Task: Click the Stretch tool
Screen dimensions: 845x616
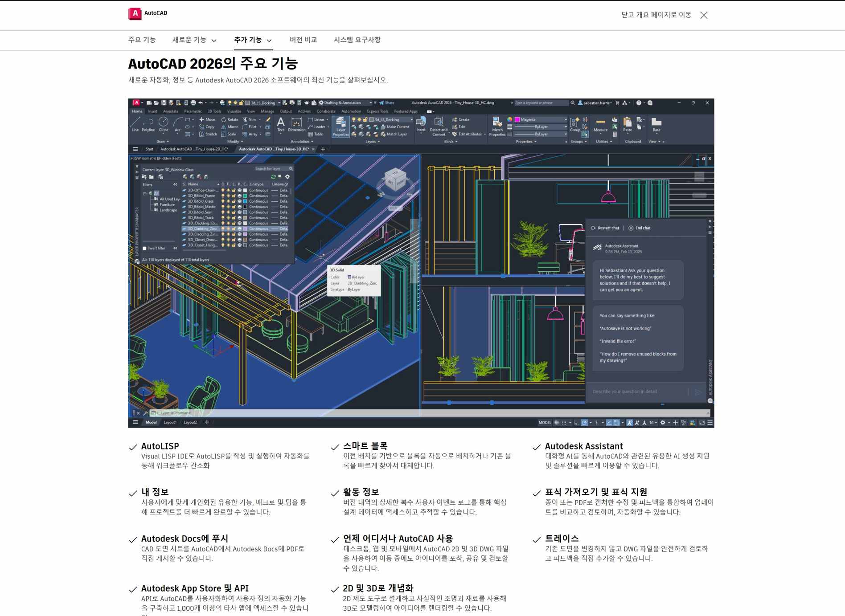Action: (208, 134)
